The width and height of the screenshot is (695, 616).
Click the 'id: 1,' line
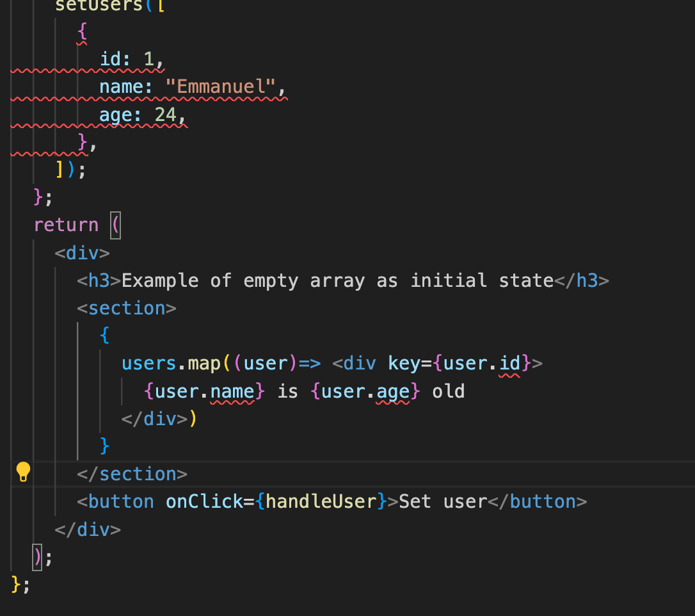(132, 59)
